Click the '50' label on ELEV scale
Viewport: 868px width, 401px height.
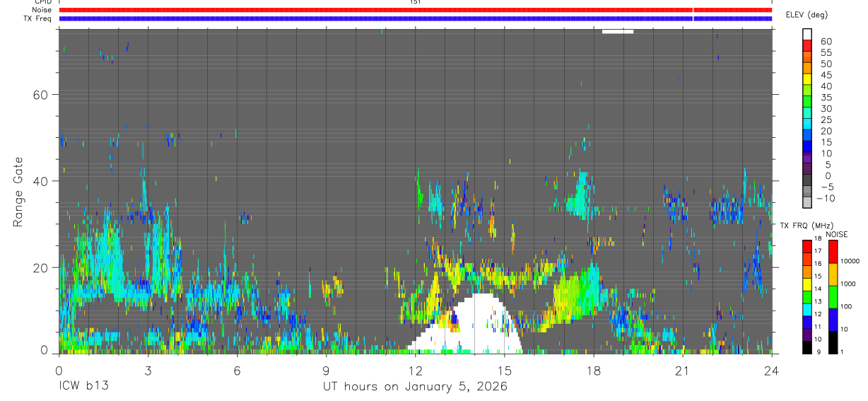click(825, 64)
